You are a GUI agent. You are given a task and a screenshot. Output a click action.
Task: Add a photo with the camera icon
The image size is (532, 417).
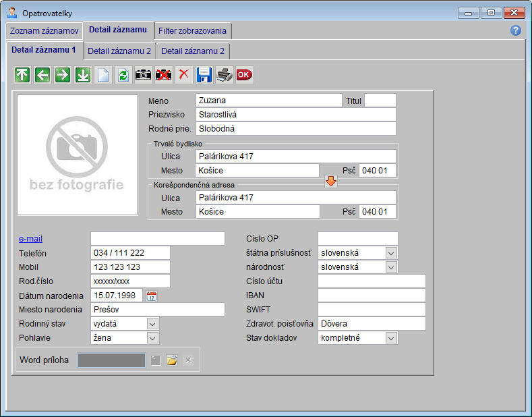[143, 75]
